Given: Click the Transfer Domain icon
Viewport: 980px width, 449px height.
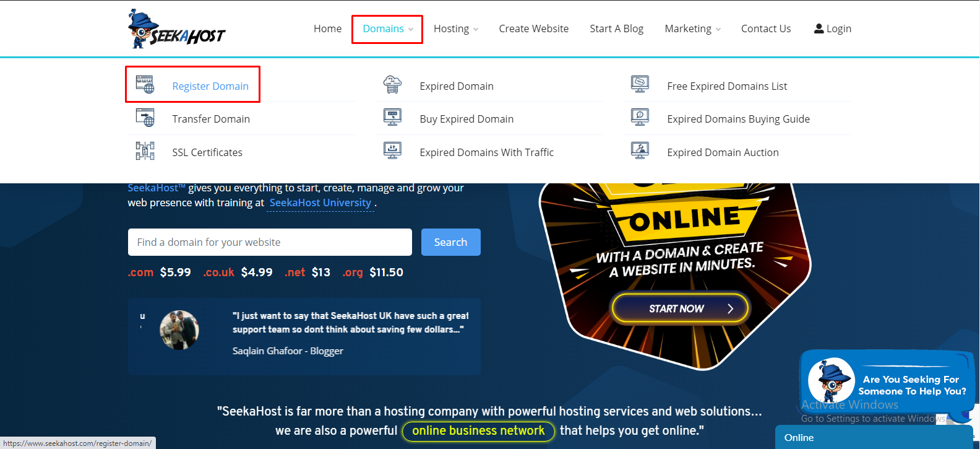Looking at the screenshot, I should point(145,118).
